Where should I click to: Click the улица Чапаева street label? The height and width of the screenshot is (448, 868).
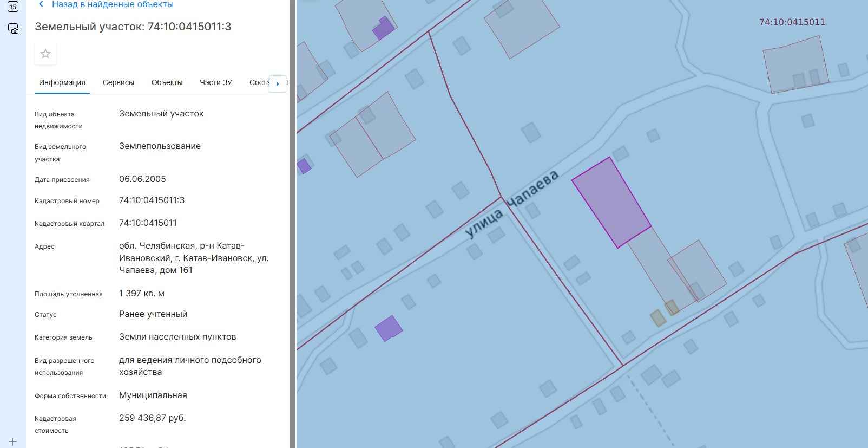511,204
